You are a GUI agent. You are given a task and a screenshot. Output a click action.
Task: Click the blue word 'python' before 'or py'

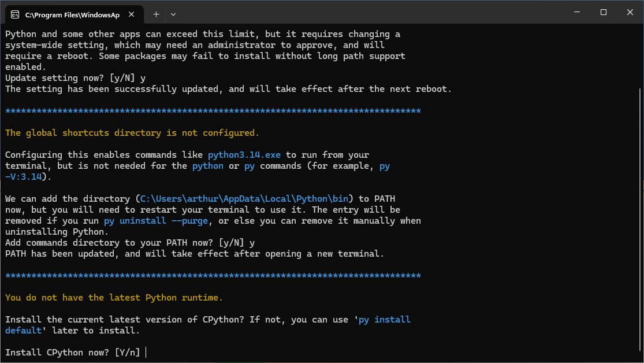(208, 166)
